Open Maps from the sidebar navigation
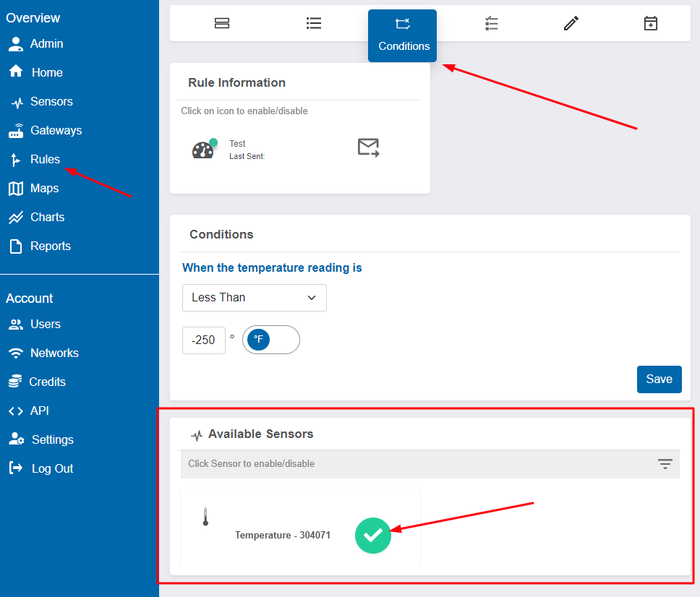This screenshot has height=597, width=700. (x=45, y=188)
